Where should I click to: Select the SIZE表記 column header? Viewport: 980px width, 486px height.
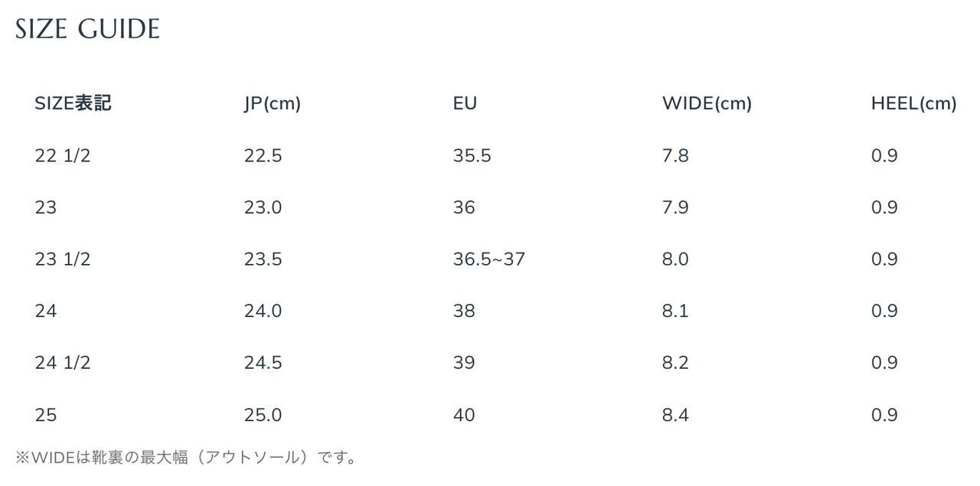pyautogui.click(x=73, y=103)
